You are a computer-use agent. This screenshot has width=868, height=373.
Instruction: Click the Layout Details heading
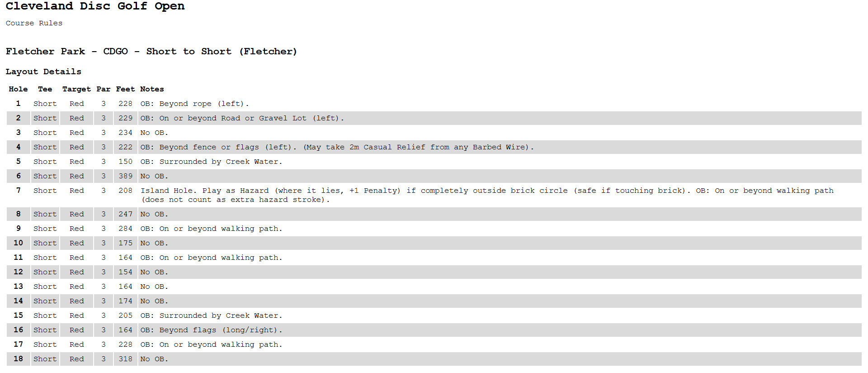[x=43, y=72]
